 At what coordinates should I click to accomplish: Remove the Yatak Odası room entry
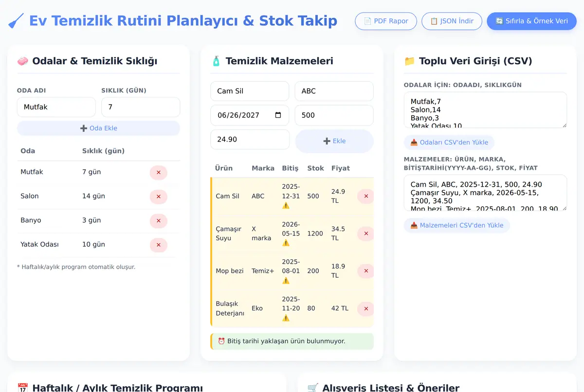(158, 245)
